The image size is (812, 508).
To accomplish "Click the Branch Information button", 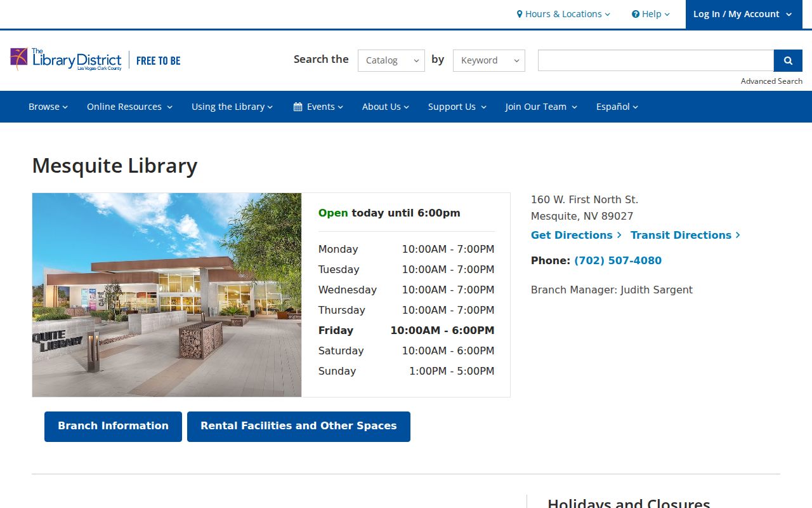I will (113, 427).
